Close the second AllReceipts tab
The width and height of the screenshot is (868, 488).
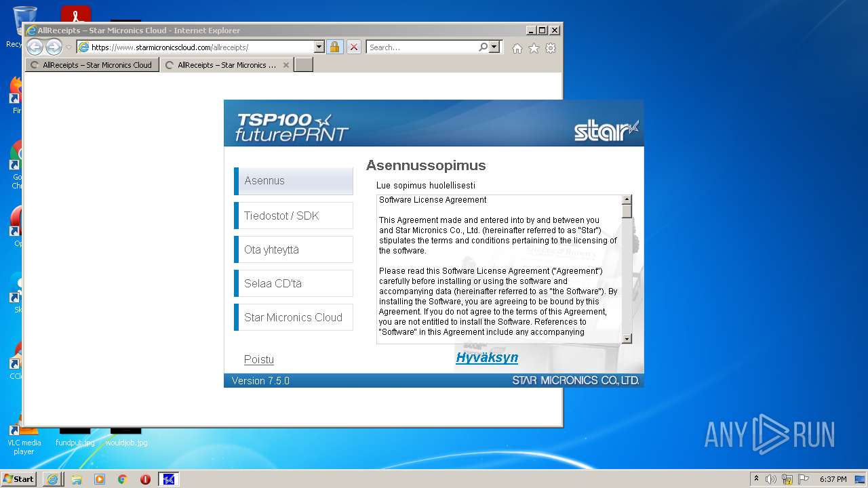pyautogui.click(x=286, y=65)
